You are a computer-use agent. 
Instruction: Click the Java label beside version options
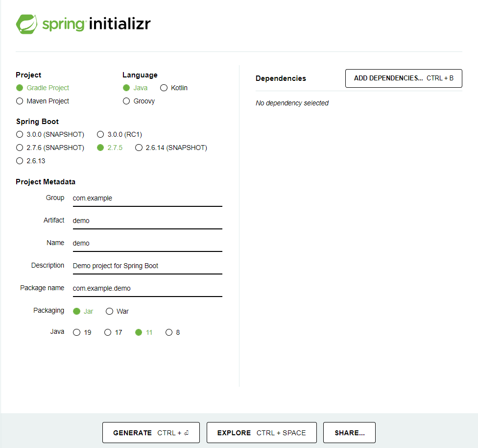click(x=57, y=331)
